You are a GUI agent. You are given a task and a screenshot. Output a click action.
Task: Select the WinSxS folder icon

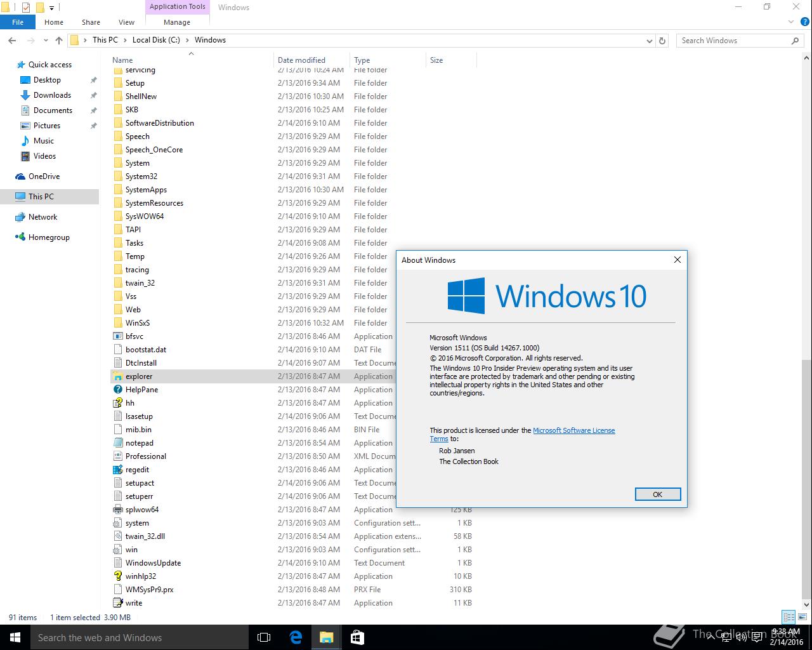[118, 323]
